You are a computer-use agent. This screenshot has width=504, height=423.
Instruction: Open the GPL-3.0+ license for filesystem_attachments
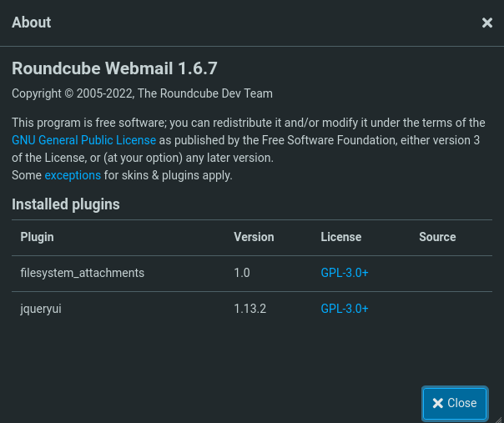[344, 273]
